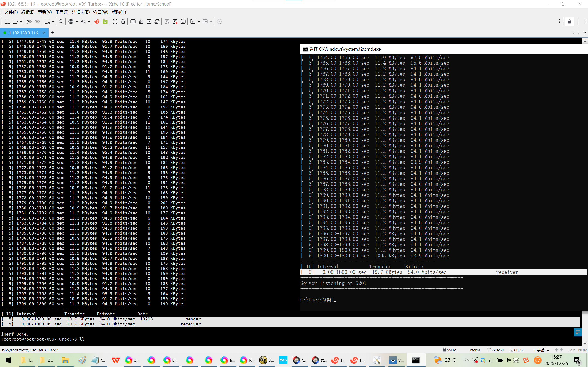This screenshot has height=367, width=588.
Task: Add a new tab with plus button
Action: coord(53,33)
